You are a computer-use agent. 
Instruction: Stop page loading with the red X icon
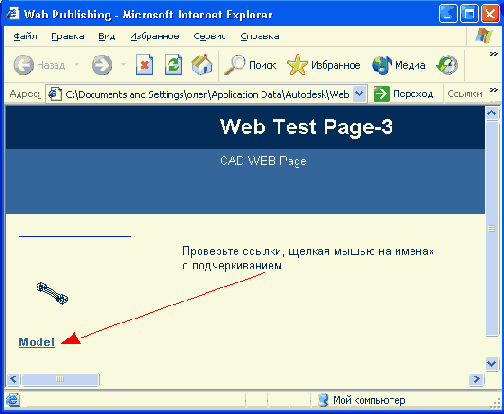point(144,65)
